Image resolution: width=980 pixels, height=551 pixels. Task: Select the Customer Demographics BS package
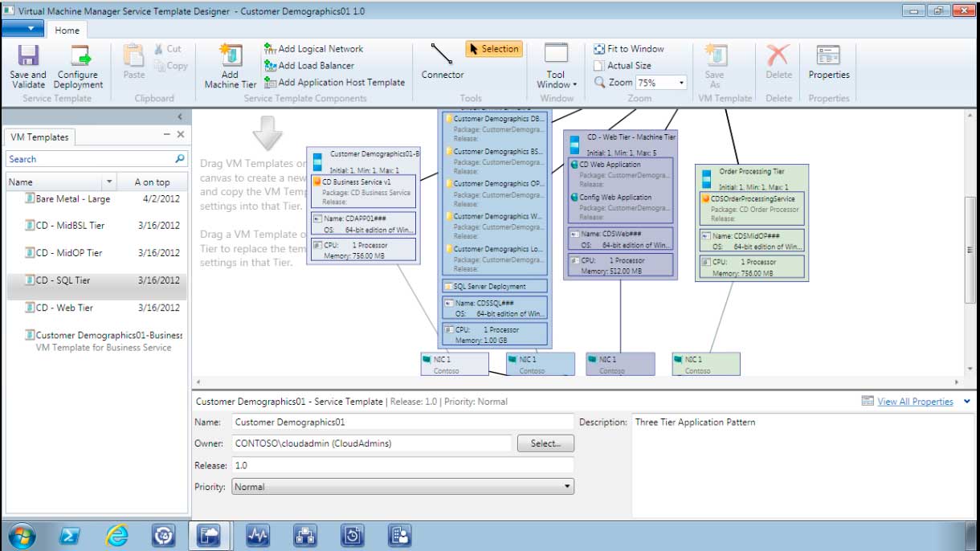pyautogui.click(x=495, y=161)
